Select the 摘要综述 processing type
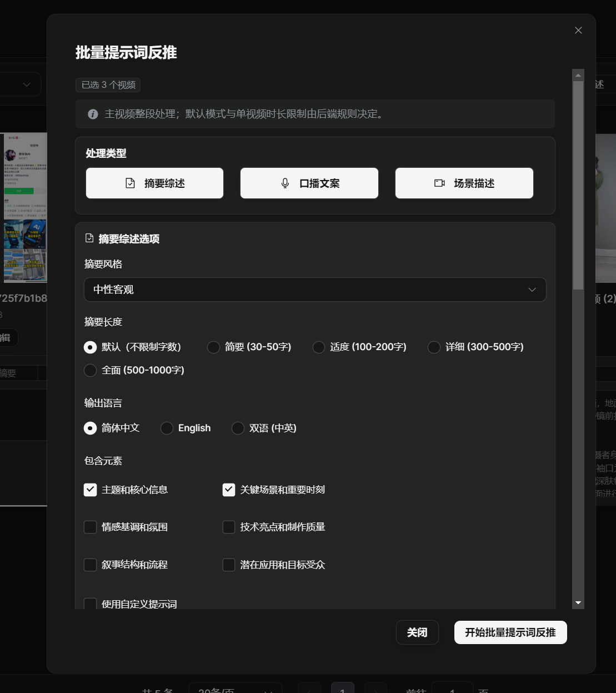Viewport: 616px width, 693px height. [155, 183]
